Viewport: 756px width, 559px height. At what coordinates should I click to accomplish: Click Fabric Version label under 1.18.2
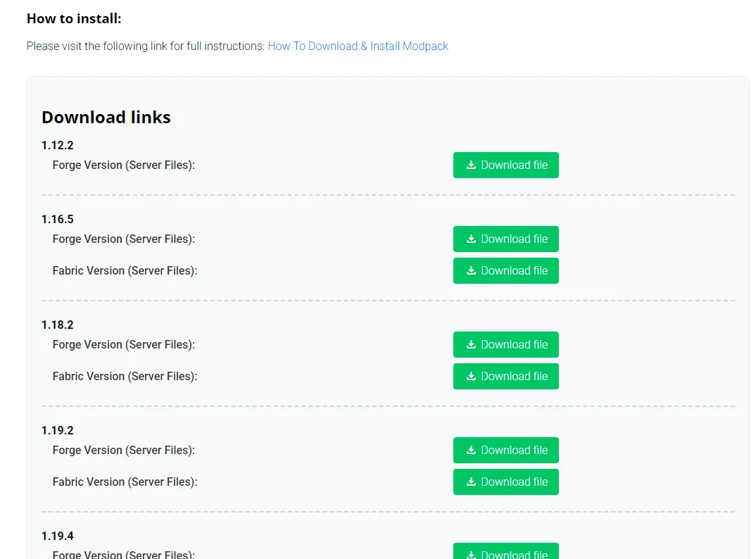click(125, 376)
